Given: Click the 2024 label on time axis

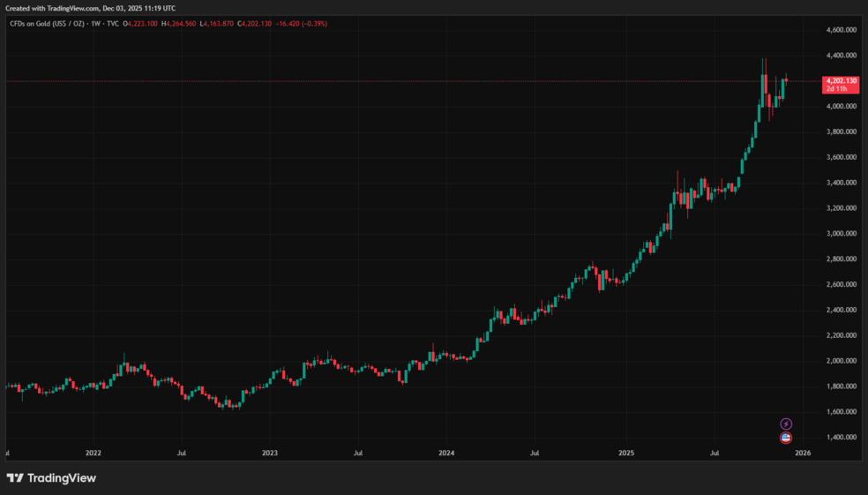Looking at the screenshot, I should pos(446,454).
